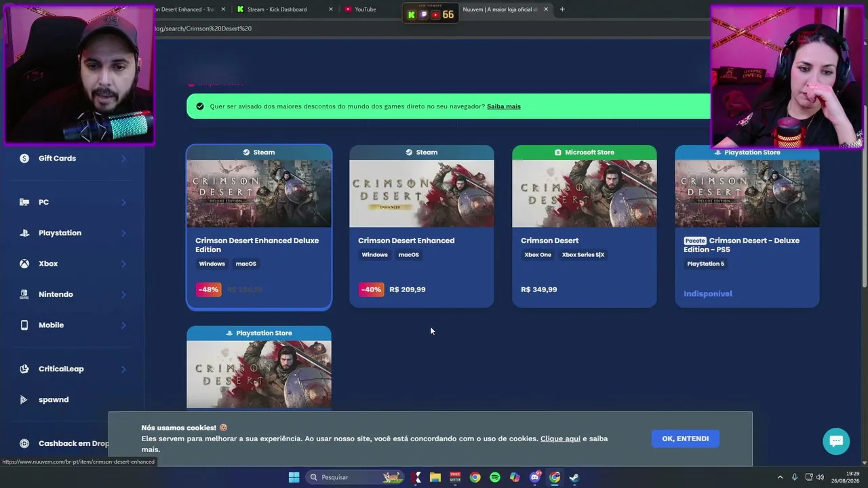Click the network icon in the system tray
Viewport: 868px width, 488px height.
point(809,477)
